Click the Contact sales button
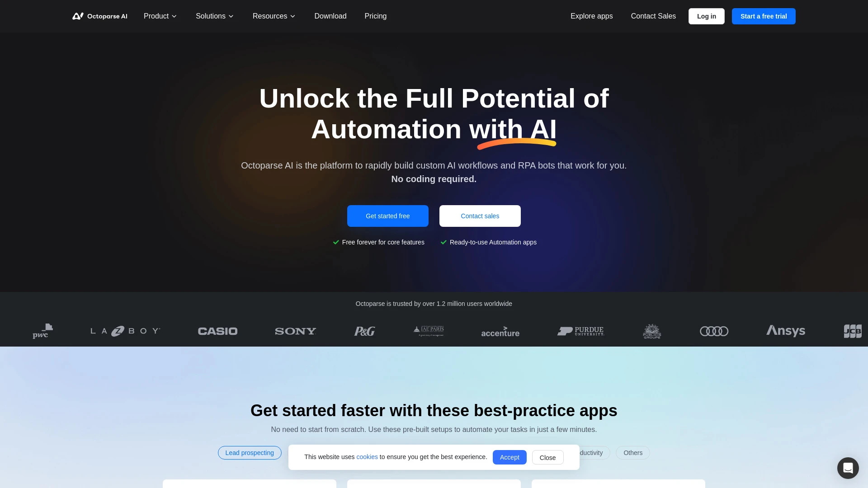 pos(480,216)
